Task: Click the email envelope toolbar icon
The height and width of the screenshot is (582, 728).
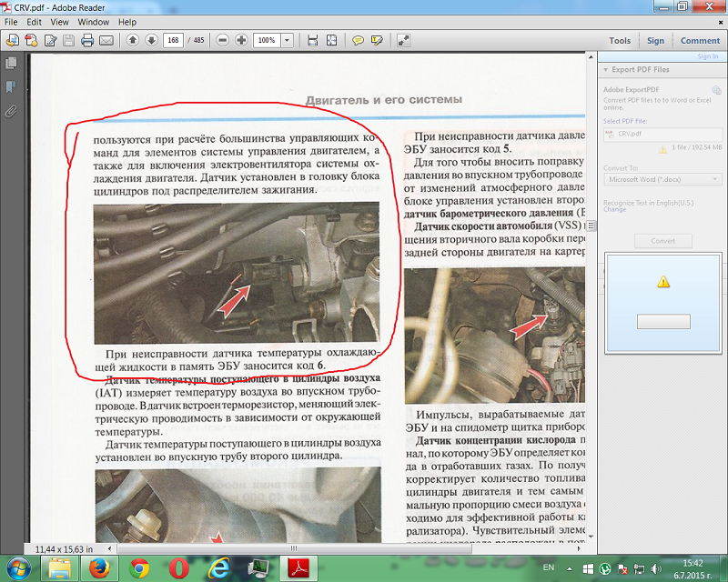Action: 106,41
